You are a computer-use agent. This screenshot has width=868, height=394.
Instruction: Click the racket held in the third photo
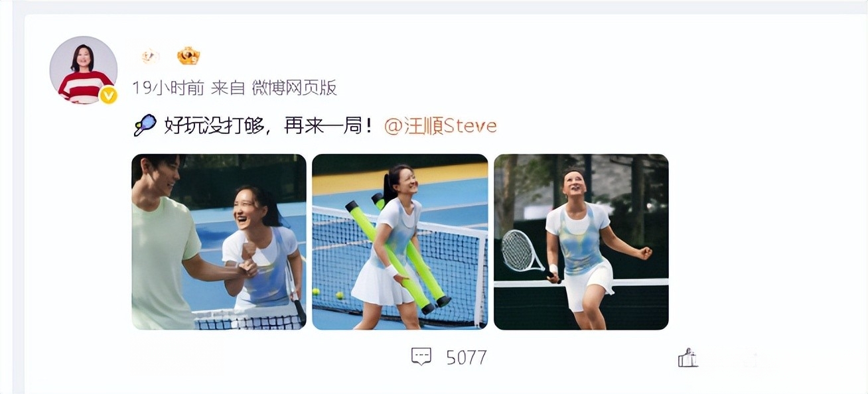point(524,252)
